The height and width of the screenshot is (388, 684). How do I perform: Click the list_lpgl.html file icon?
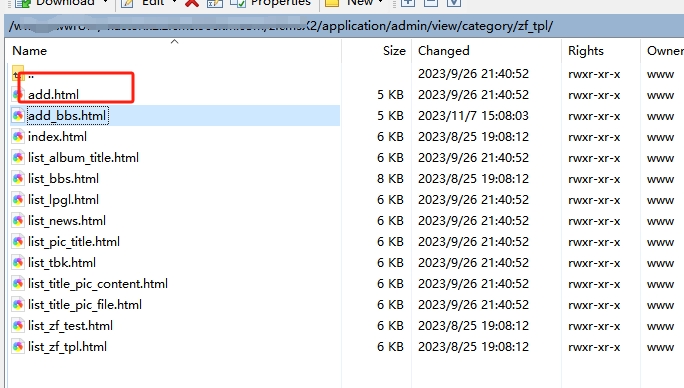click(x=18, y=199)
